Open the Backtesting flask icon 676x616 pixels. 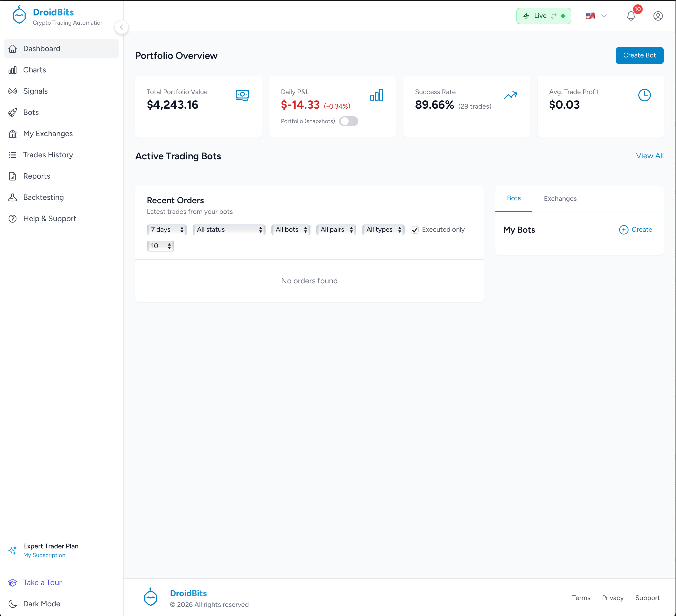12,197
